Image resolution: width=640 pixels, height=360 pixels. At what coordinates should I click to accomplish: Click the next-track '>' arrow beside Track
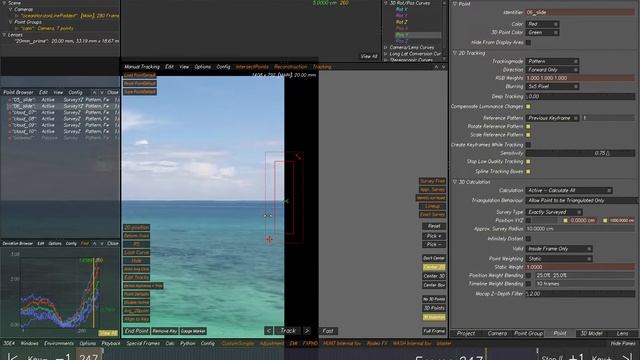pyautogui.click(x=307, y=331)
